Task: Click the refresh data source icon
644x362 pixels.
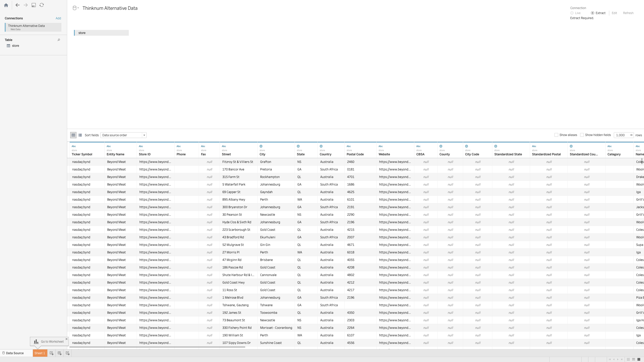Action: coord(42,5)
